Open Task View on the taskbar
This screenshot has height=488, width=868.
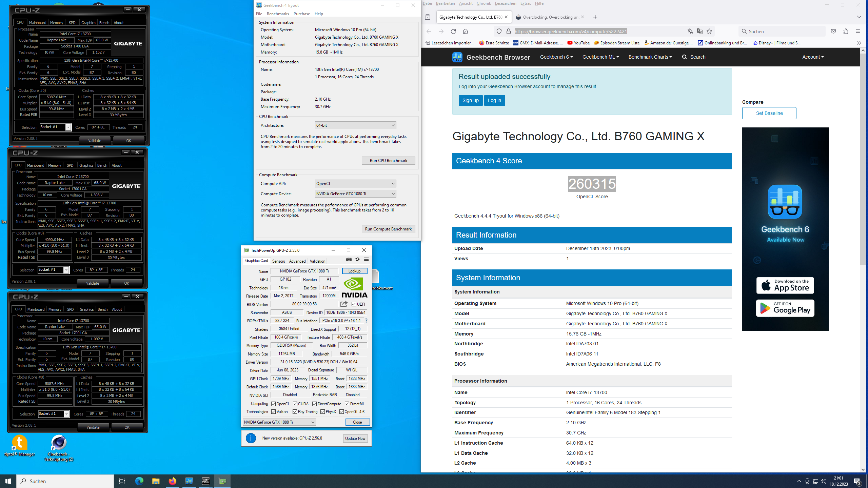(122, 481)
